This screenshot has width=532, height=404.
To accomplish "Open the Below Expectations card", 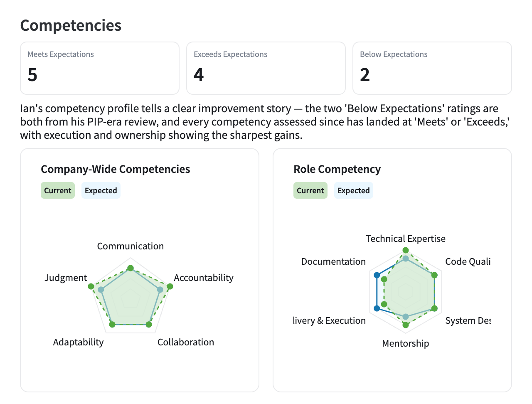I will pyautogui.click(x=432, y=68).
